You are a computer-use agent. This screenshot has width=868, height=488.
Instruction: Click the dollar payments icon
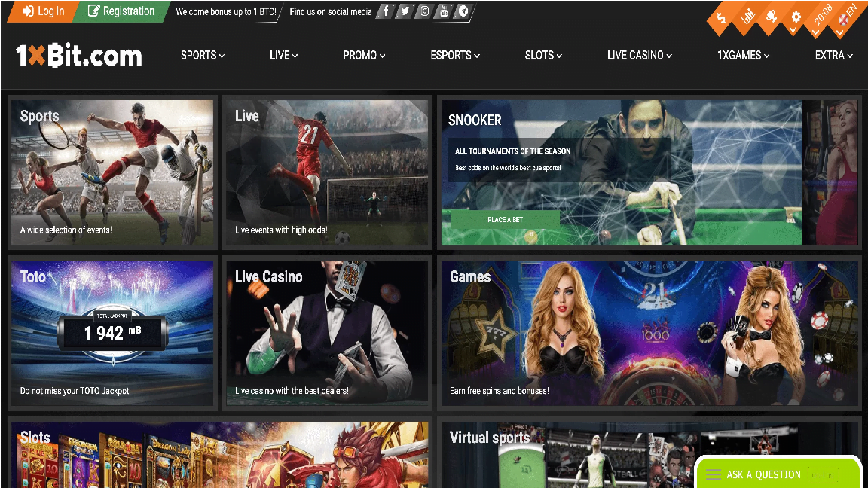[x=721, y=18]
